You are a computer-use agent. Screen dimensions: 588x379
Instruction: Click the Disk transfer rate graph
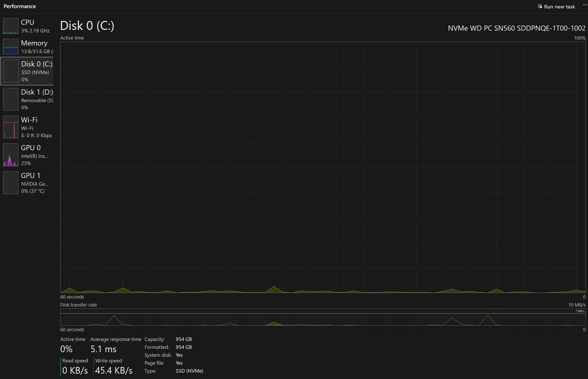tap(323, 317)
